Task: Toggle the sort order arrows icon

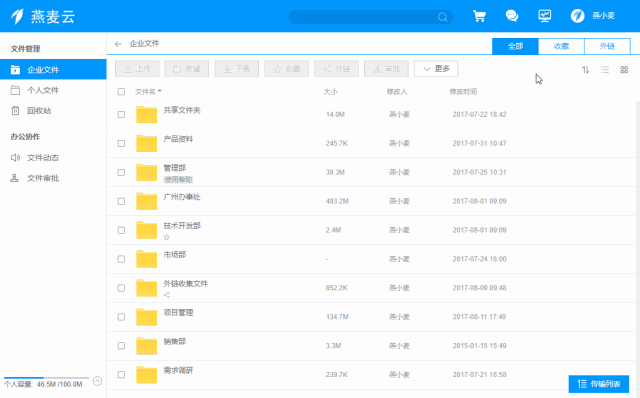Action: tap(585, 70)
